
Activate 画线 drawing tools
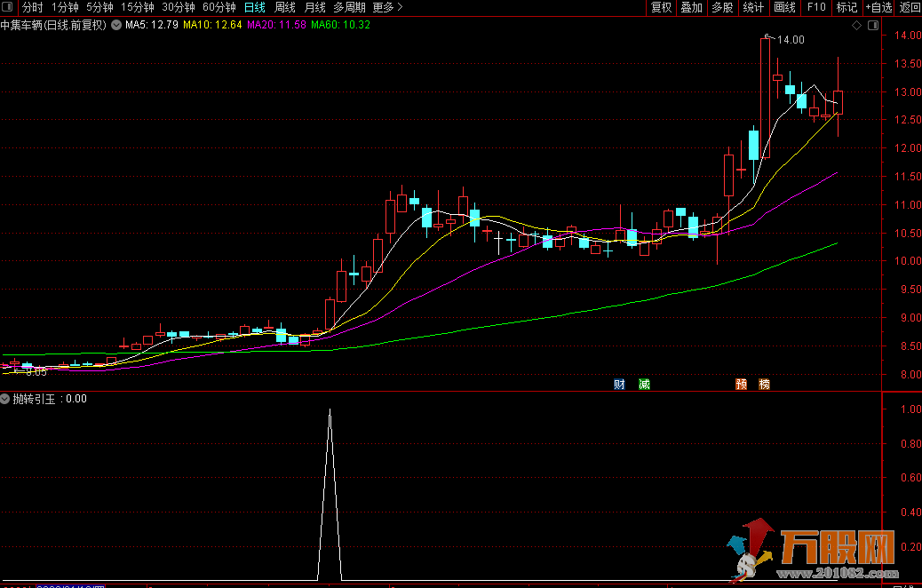point(785,7)
